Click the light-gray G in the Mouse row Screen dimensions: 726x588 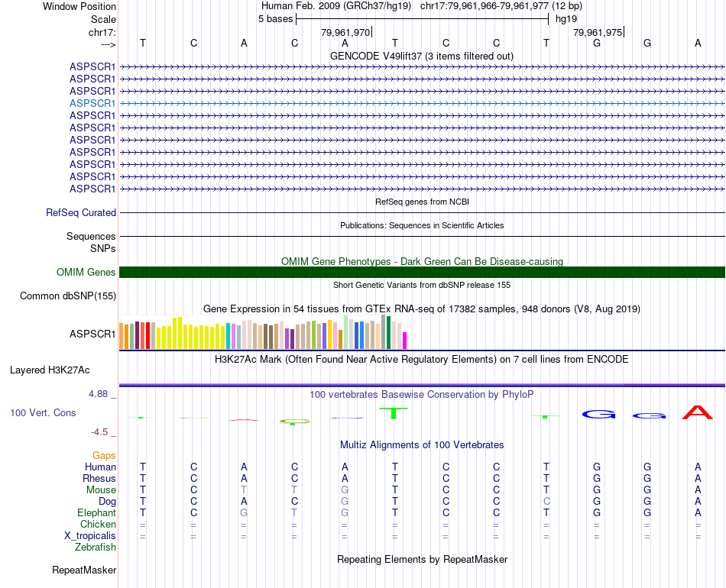click(x=345, y=490)
